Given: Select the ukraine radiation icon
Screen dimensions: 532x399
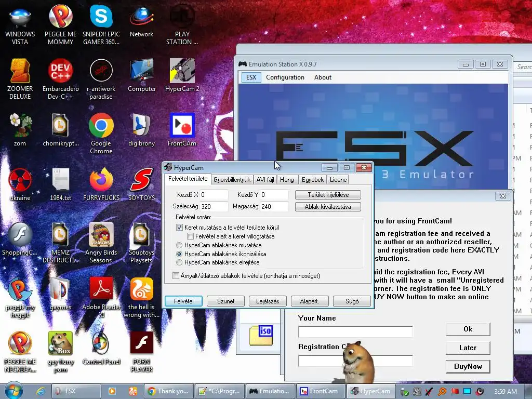Looking at the screenshot, I should click(20, 185).
